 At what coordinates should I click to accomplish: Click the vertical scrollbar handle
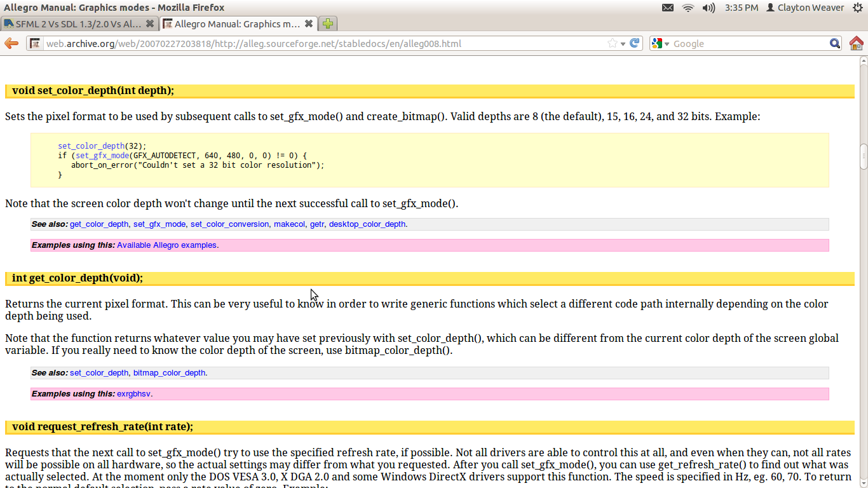click(x=864, y=156)
